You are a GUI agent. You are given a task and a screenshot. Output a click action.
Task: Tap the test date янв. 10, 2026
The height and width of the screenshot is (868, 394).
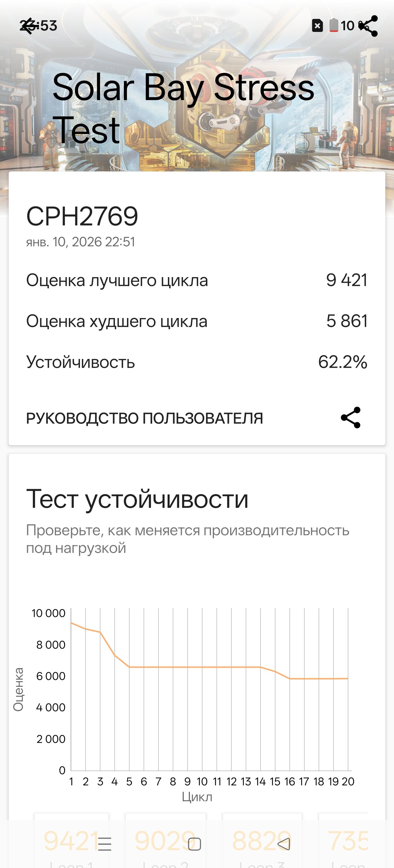tap(81, 241)
